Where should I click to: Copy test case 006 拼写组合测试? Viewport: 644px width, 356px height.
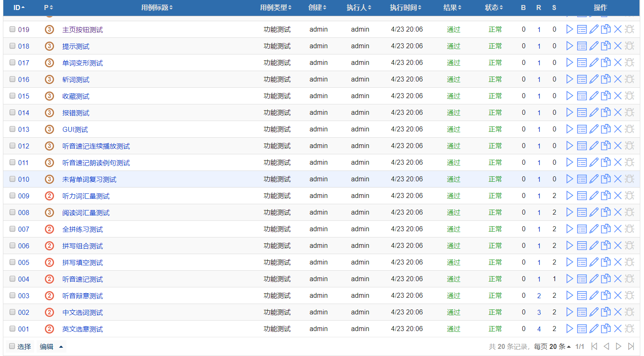pyautogui.click(x=606, y=245)
